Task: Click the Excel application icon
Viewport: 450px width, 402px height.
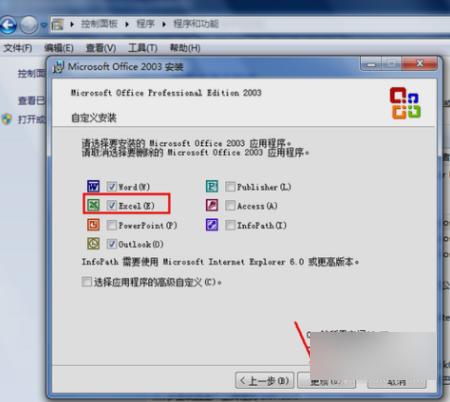Action: coord(93,205)
